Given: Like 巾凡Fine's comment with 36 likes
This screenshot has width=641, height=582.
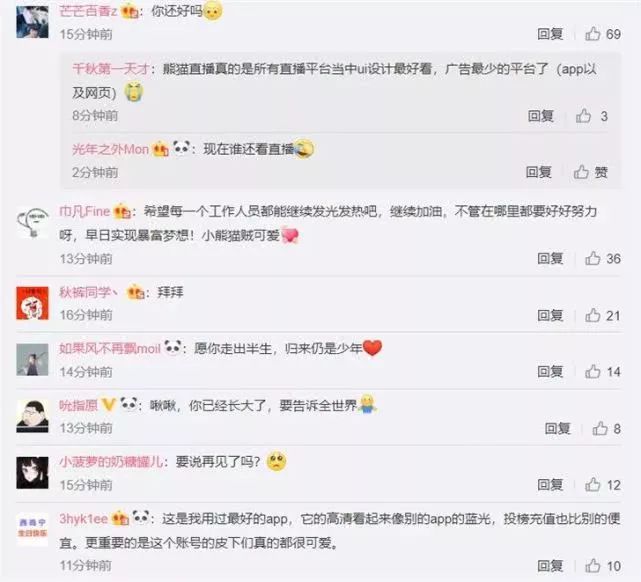Looking at the screenshot, I should [592, 258].
